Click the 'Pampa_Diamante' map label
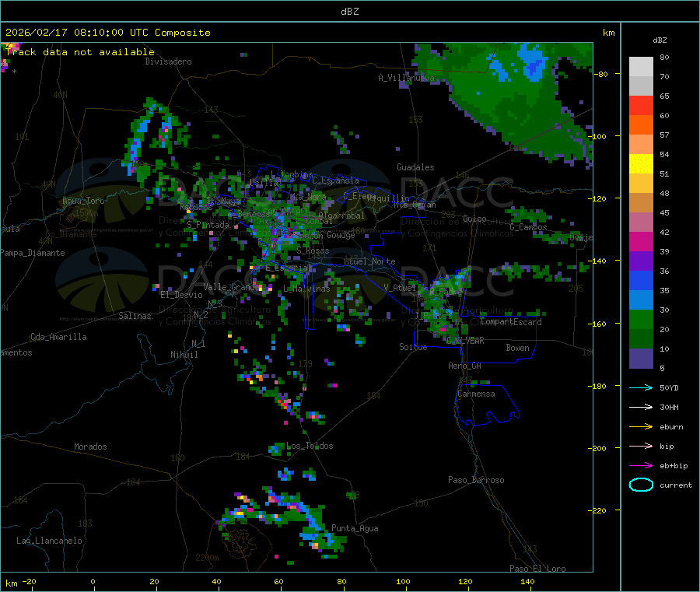This screenshot has height=592, width=700. 32,253
